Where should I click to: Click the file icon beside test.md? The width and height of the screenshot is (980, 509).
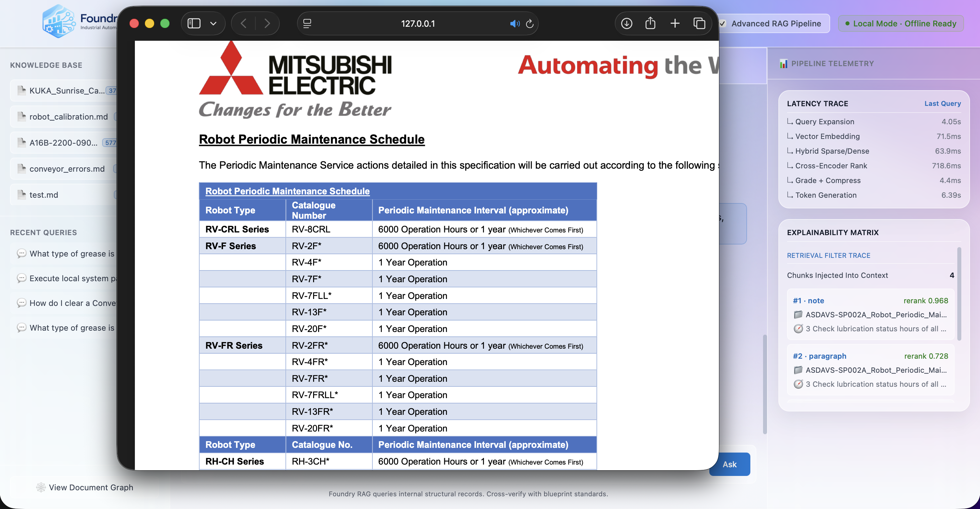point(22,194)
